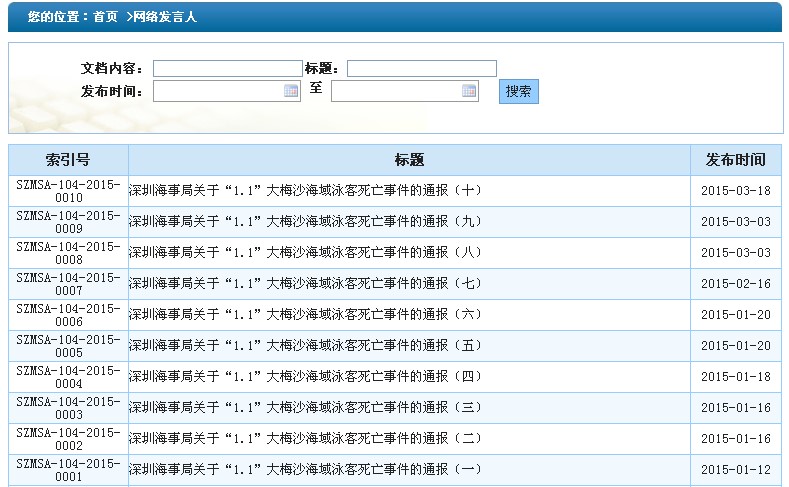The height and width of the screenshot is (487, 789).
Task: Click date 2015-01-20 in 通报（六）row
Action: coord(736,314)
